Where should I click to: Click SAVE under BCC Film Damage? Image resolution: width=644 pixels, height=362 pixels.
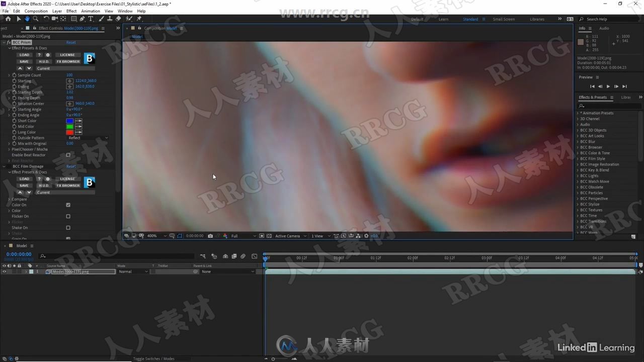[x=24, y=186]
